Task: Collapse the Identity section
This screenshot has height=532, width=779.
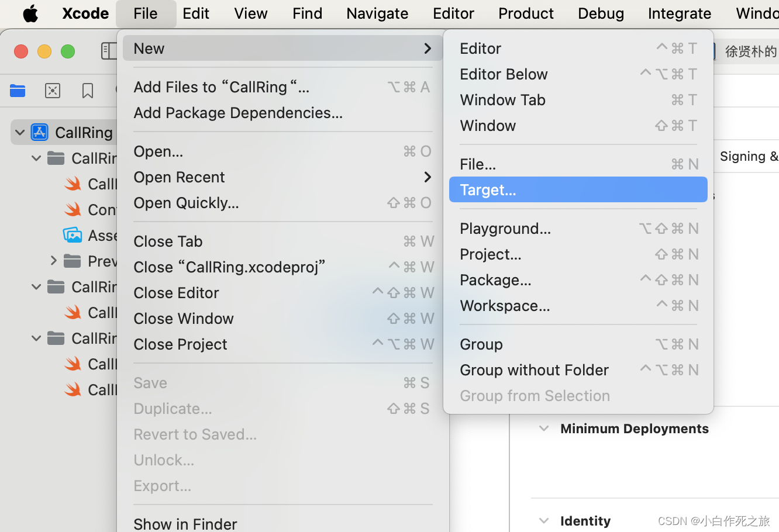Action: click(x=544, y=521)
